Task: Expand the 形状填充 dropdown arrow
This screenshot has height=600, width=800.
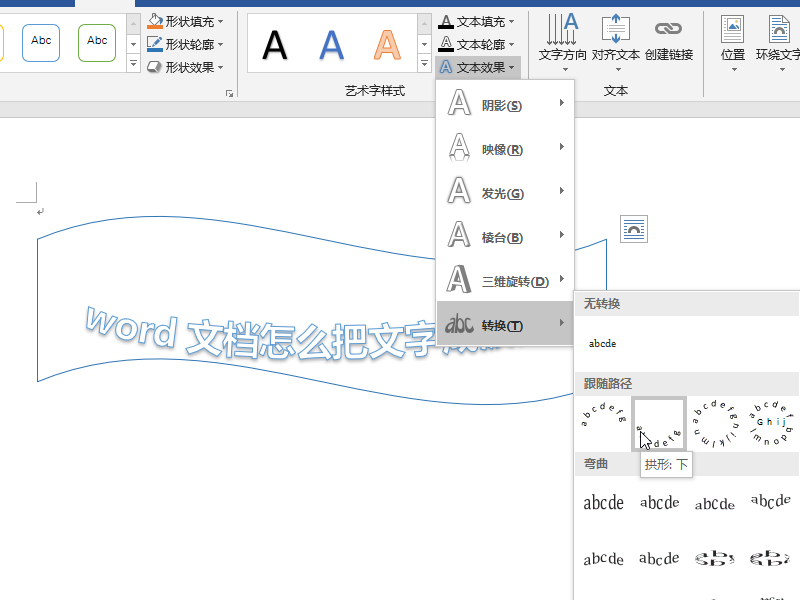Action: tap(220, 21)
